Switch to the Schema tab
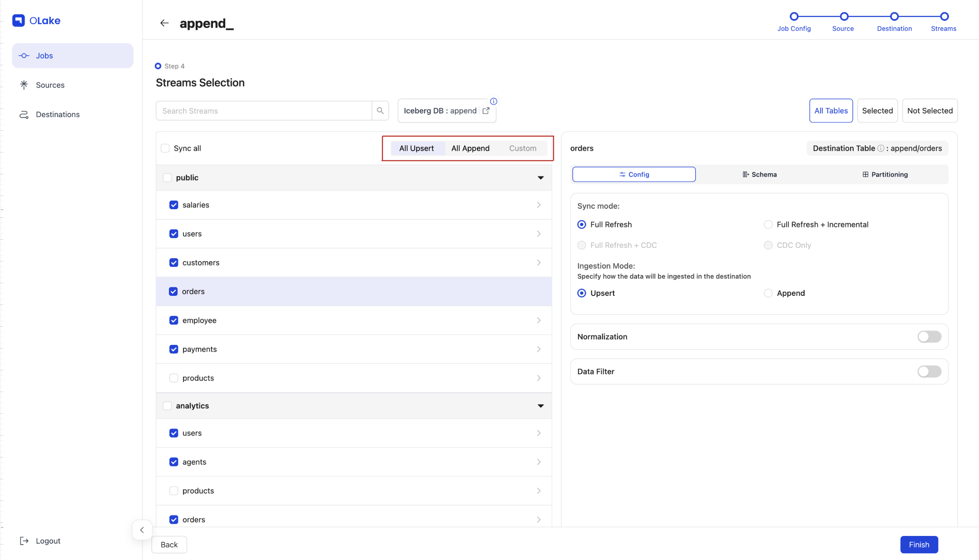979x560 pixels. click(x=759, y=175)
